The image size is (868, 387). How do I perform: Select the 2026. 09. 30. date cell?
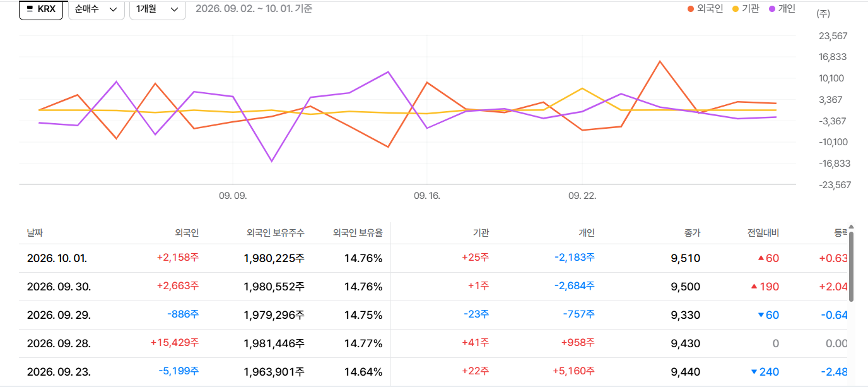[59, 287]
